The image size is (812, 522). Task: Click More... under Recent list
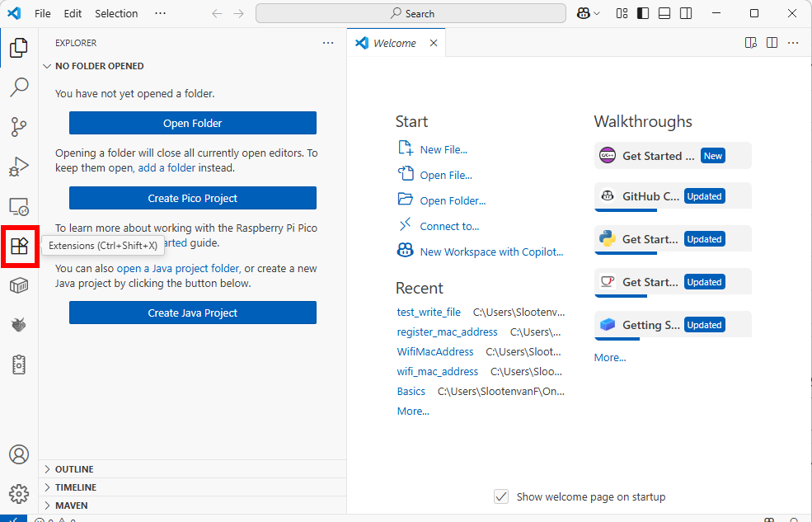[x=413, y=411]
